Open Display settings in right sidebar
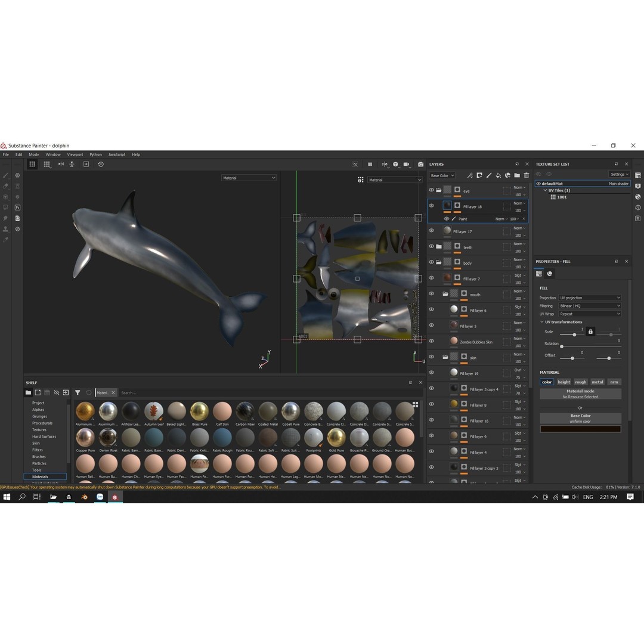The image size is (644, 644). click(638, 186)
